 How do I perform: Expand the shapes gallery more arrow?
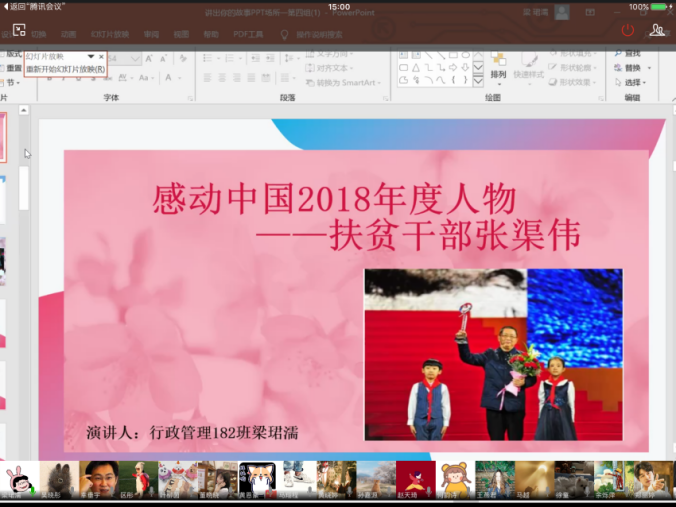(478, 82)
